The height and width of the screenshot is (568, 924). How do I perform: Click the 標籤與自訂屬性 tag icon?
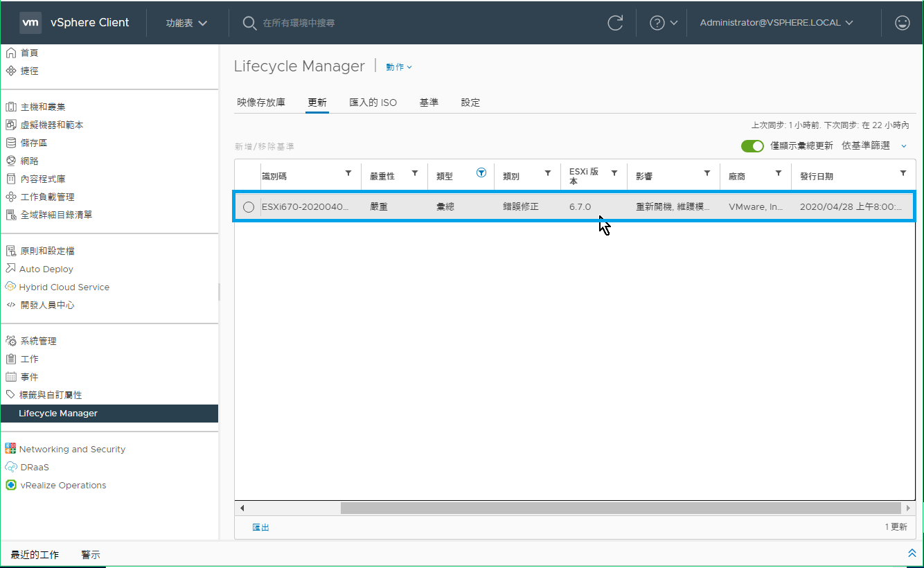coord(11,395)
